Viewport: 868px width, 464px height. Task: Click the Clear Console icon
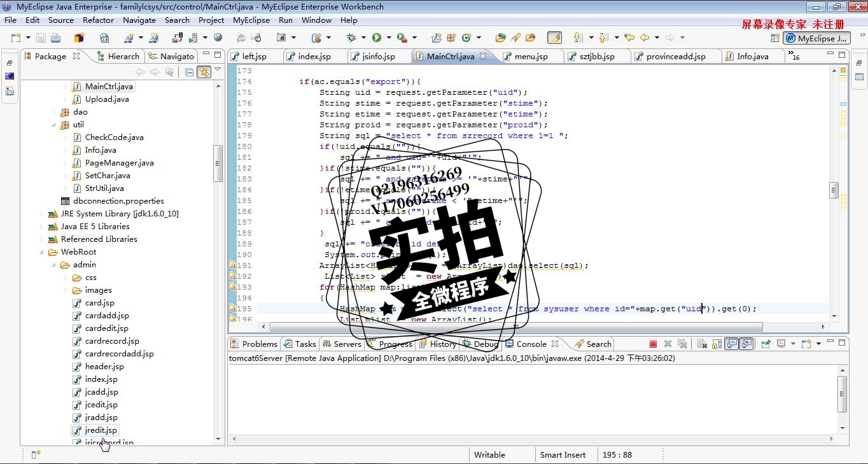(x=703, y=344)
